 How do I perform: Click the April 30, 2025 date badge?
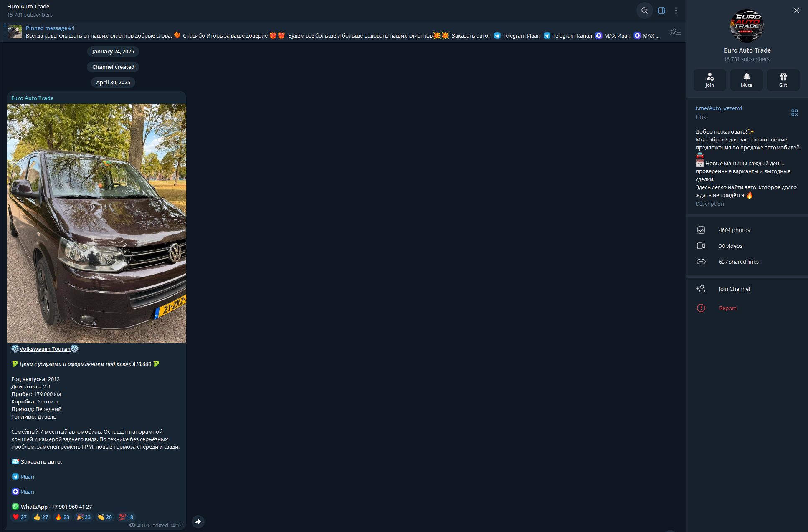(x=113, y=82)
